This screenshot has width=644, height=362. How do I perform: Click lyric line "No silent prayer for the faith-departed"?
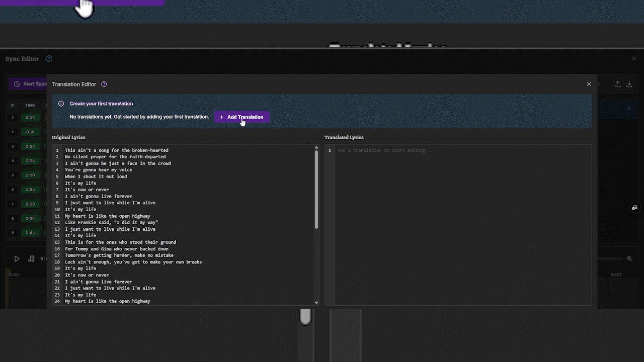click(115, 157)
